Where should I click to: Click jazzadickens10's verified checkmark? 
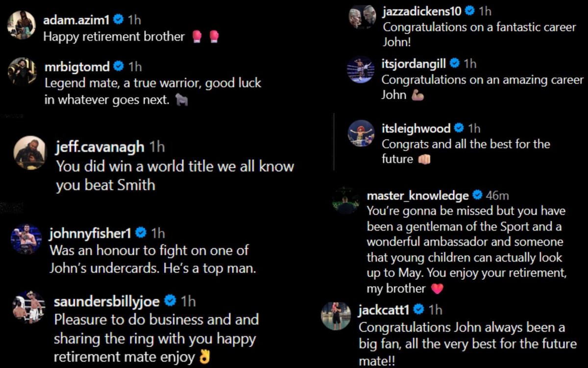click(472, 11)
